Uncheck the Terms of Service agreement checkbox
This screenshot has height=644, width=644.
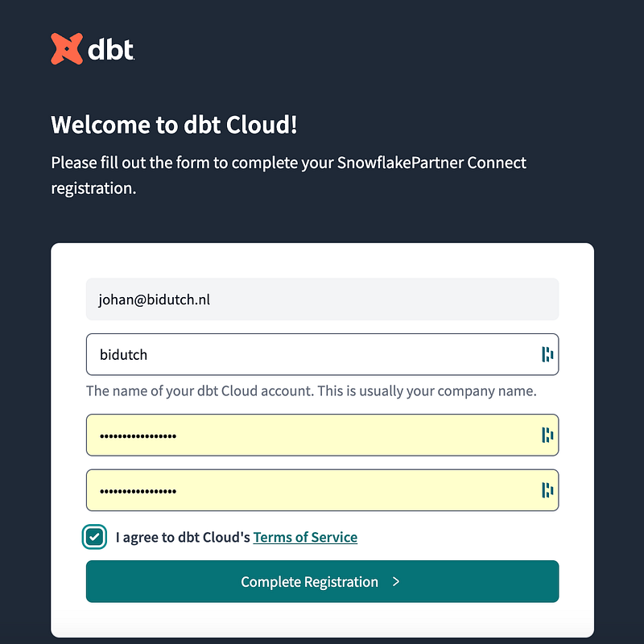pyautogui.click(x=94, y=537)
